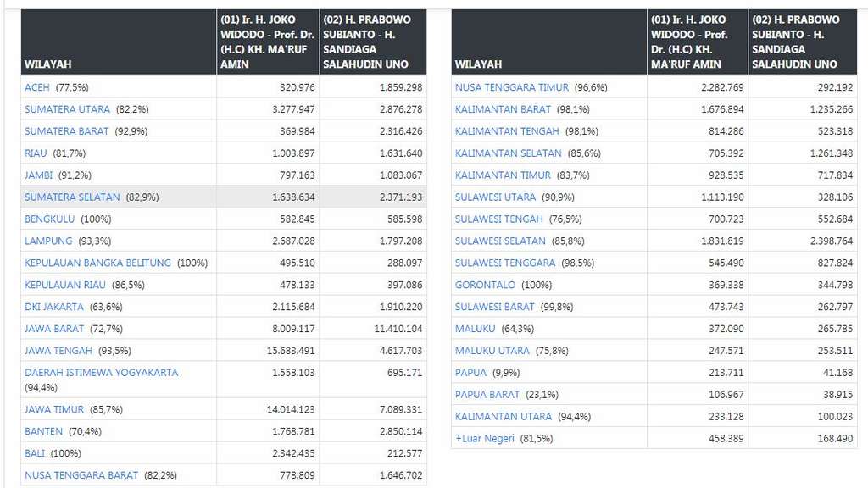Open JAWA TIMUR province details
868x488 pixels.
point(54,409)
